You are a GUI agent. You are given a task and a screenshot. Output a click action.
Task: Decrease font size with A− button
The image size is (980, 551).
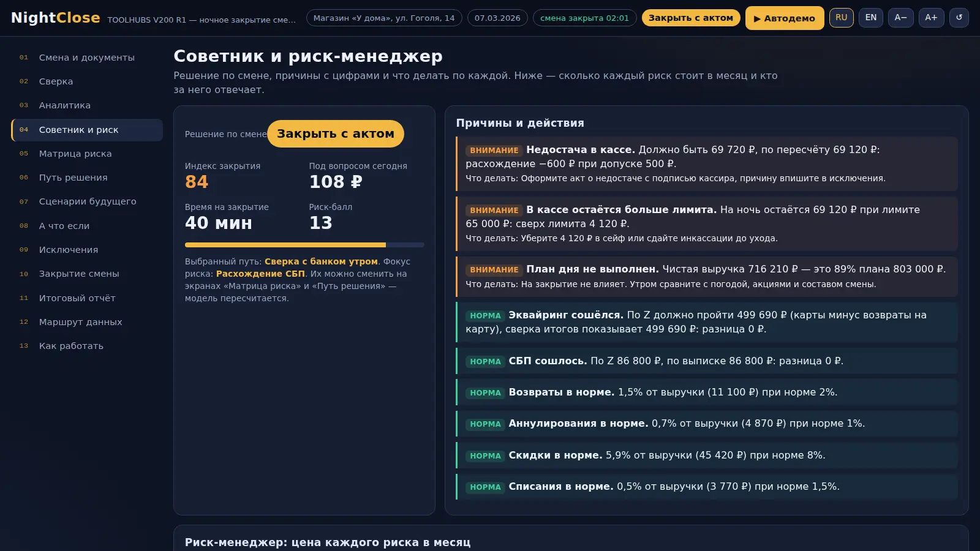tap(900, 18)
